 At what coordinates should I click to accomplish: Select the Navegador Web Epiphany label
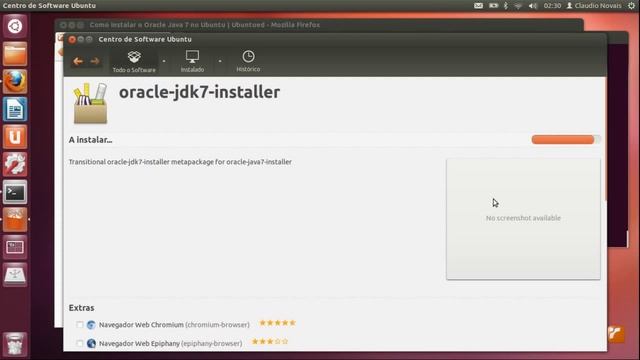[171, 344]
